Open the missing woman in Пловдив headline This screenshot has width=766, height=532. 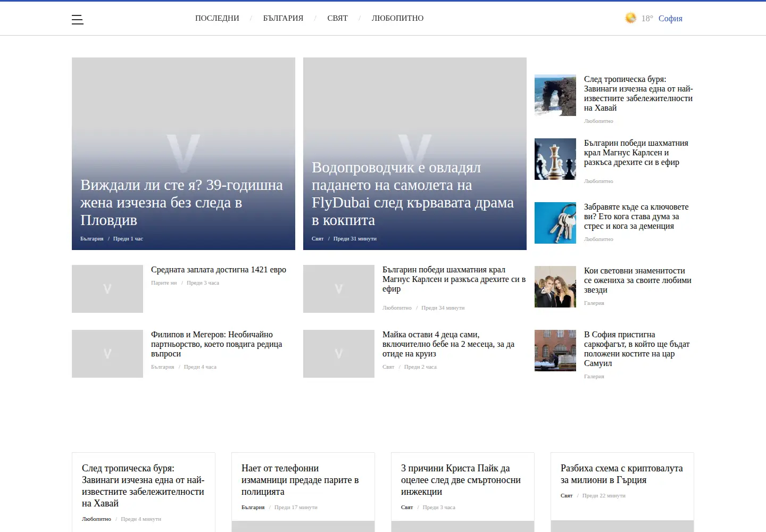[x=182, y=203]
